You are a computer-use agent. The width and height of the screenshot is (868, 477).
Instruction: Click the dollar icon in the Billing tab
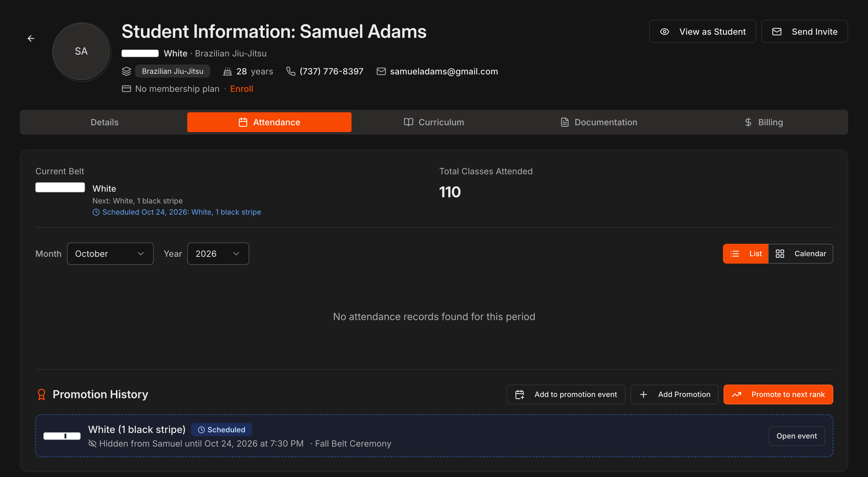coord(748,122)
